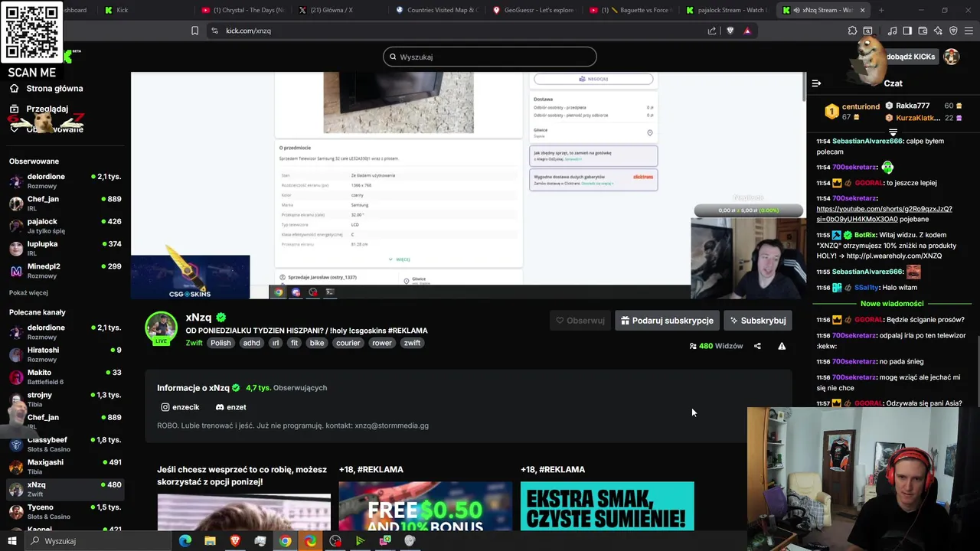
Task: Jump to Nowe wiadomości in chat
Action: pyautogui.click(x=892, y=304)
